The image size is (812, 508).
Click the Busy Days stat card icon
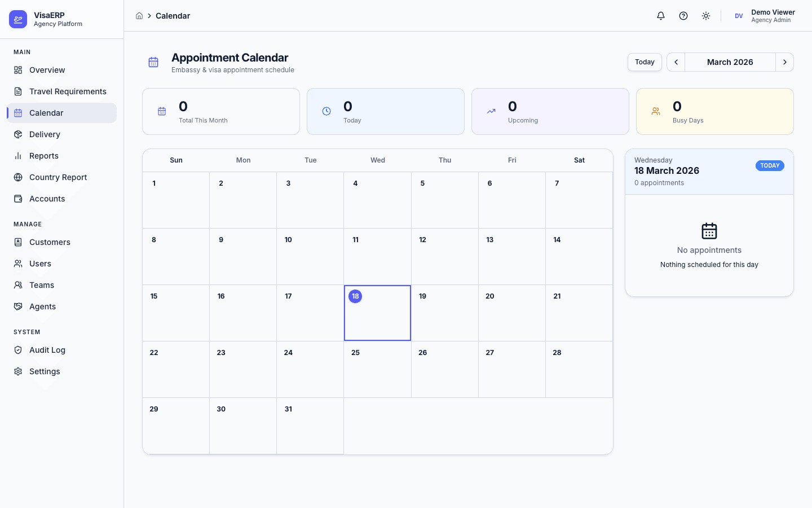click(655, 111)
